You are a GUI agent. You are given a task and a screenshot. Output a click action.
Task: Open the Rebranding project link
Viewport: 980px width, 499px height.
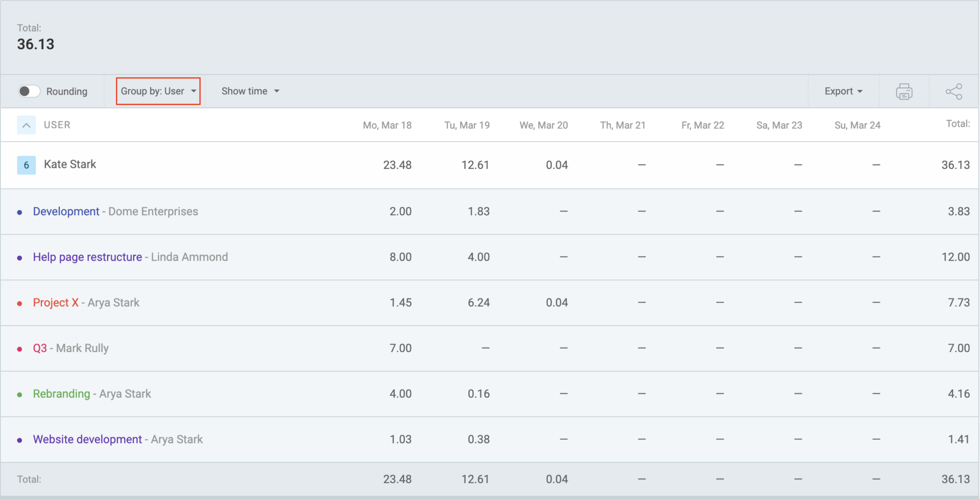click(x=61, y=394)
